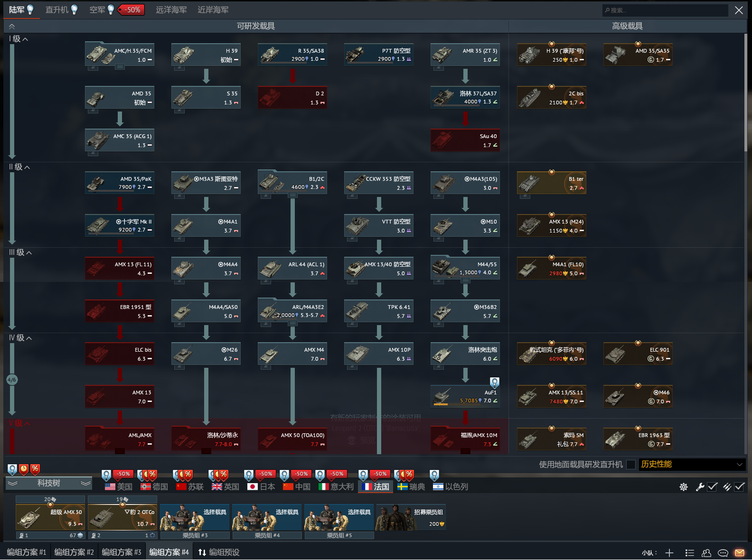Select the 苏联 nation tab
752x560 pixels.
pyautogui.click(x=190, y=487)
